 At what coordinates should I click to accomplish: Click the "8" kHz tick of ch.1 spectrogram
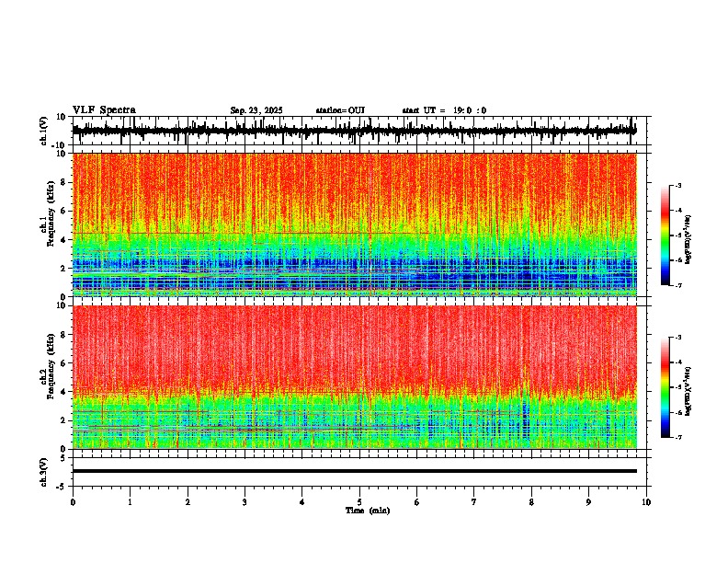click(x=63, y=182)
